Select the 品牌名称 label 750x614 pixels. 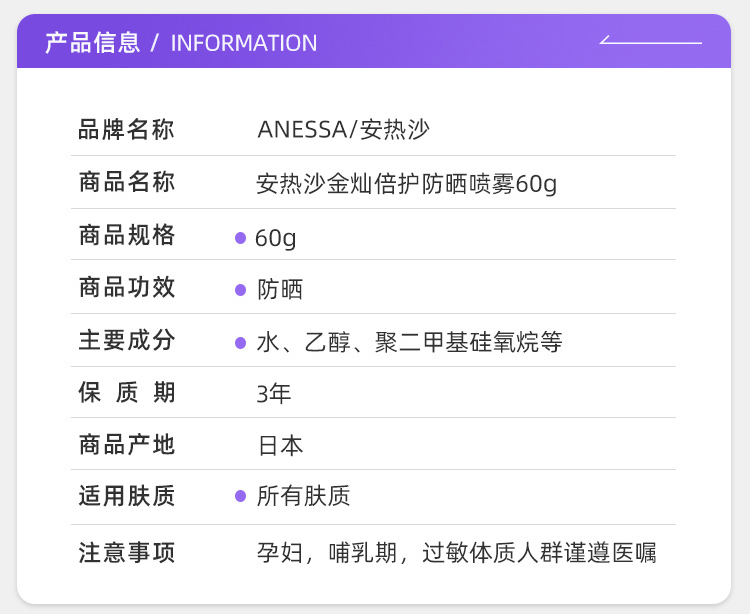click(x=127, y=130)
